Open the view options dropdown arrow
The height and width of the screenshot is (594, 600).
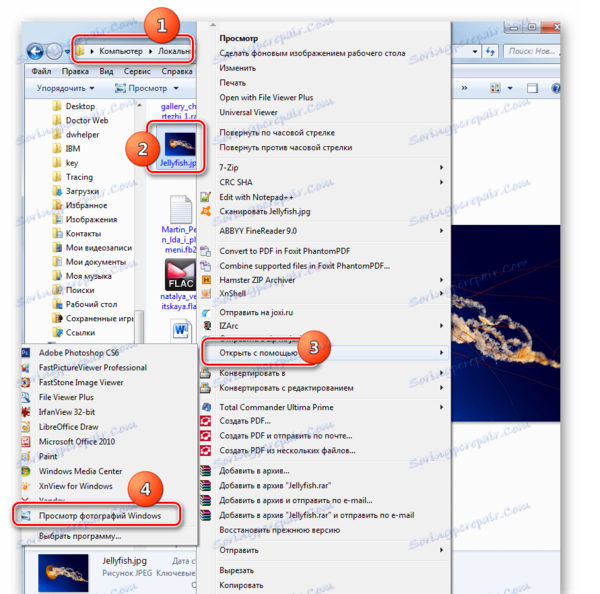510,88
